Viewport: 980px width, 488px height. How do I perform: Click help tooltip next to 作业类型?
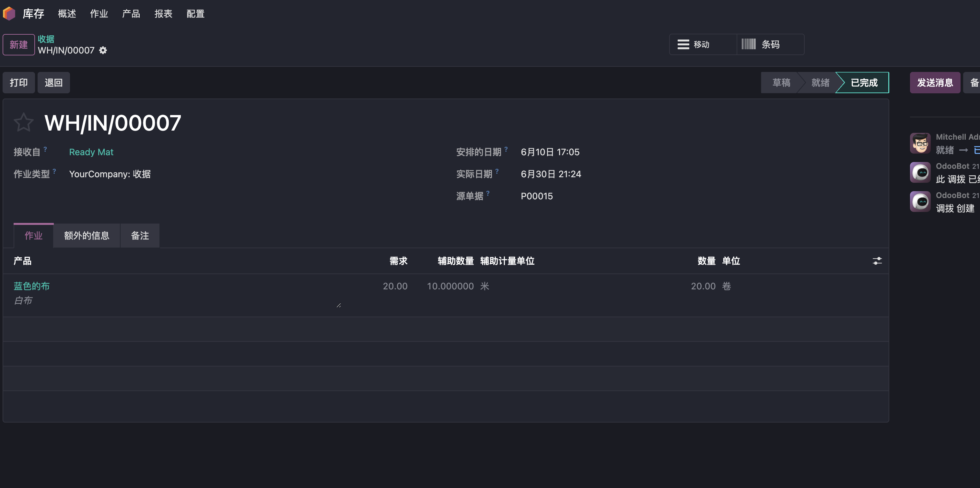(54, 171)
